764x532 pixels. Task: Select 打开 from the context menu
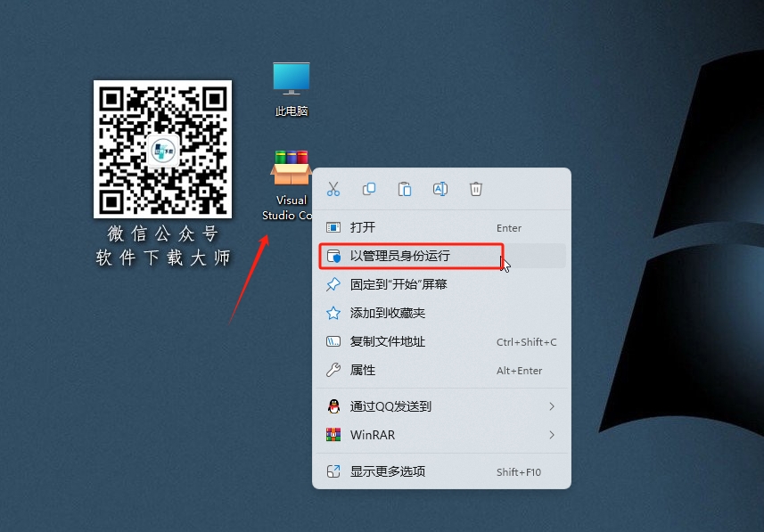(441, 227)
